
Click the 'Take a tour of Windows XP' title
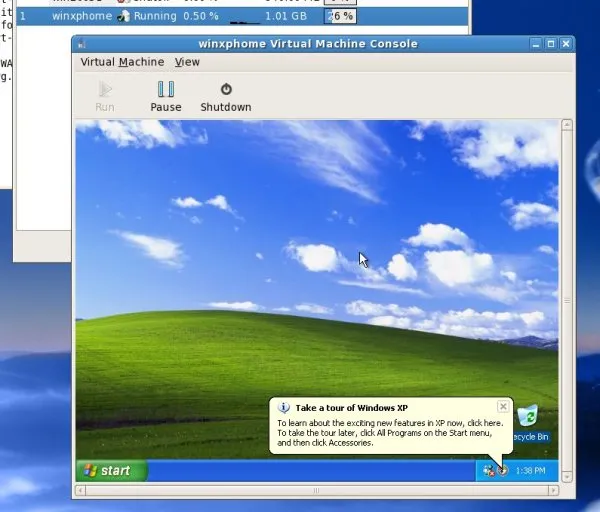(352, 408)
